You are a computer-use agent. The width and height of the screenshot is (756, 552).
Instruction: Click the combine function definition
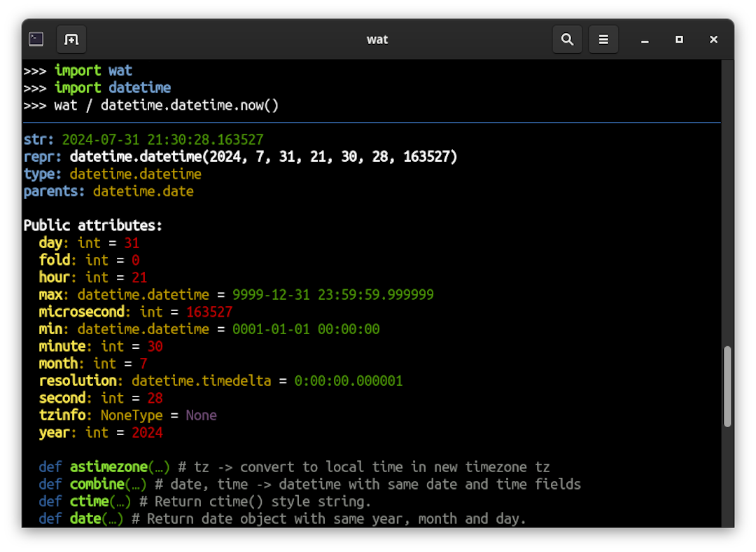[97, 484]
